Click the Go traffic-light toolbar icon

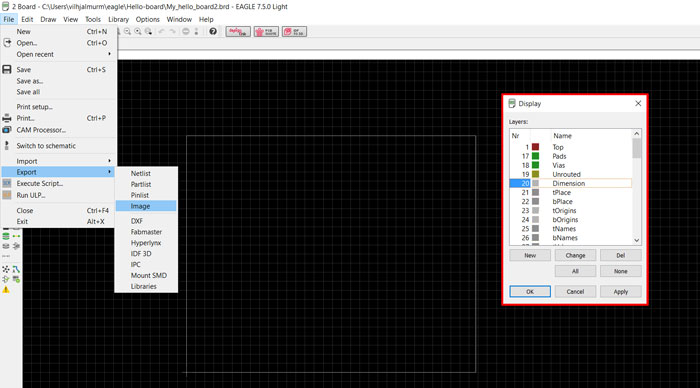click(196, 31)
